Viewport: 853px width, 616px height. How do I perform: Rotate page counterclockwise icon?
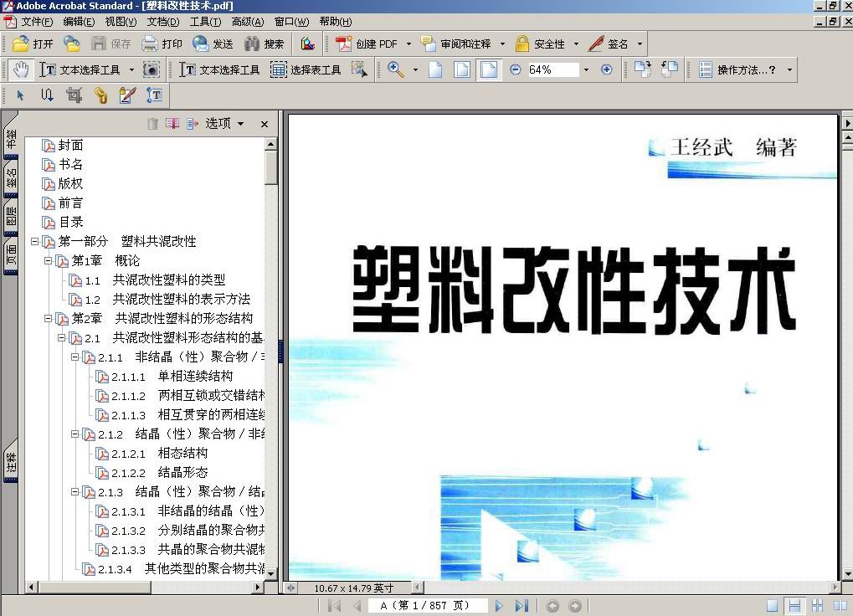coord(670,69)
